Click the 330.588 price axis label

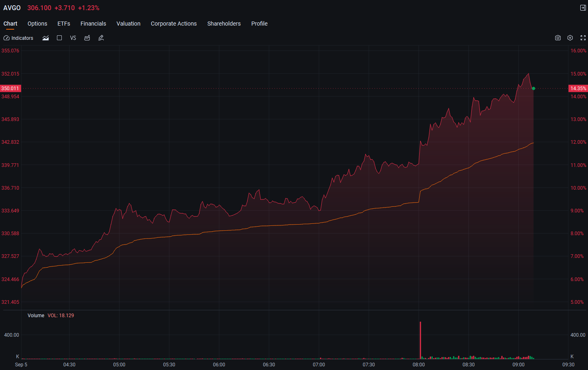pyautogui.click(x=10, y=234)
